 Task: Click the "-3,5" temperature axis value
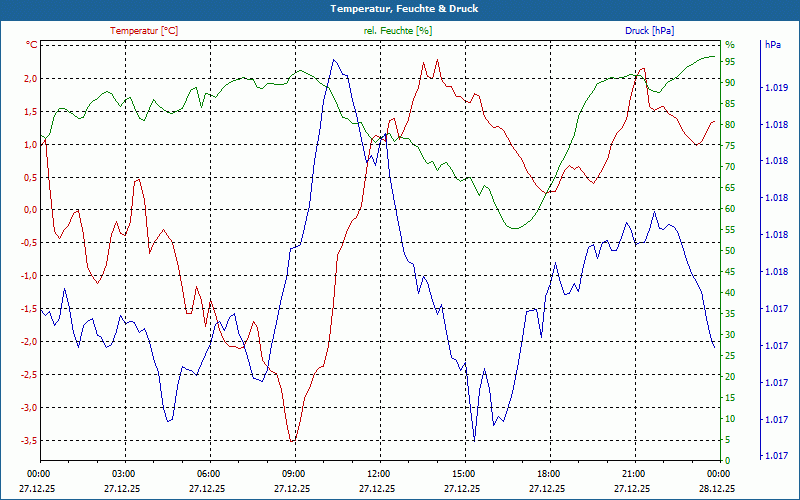click(x=29, y=440)
